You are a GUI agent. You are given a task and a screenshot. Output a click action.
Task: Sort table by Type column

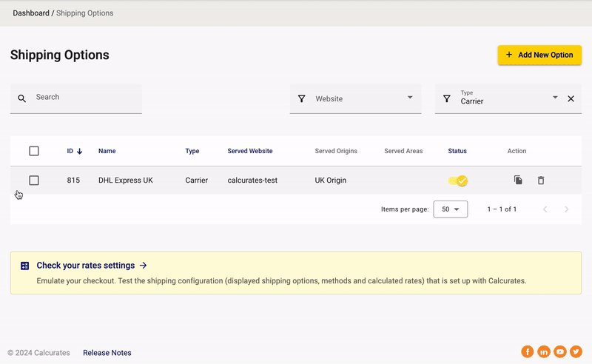(192, 151)
